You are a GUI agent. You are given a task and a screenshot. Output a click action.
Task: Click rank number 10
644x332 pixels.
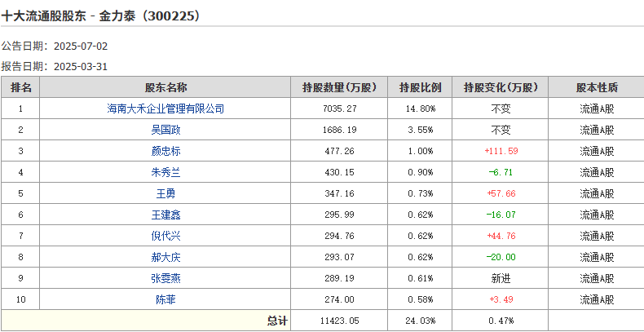point(20,299)
